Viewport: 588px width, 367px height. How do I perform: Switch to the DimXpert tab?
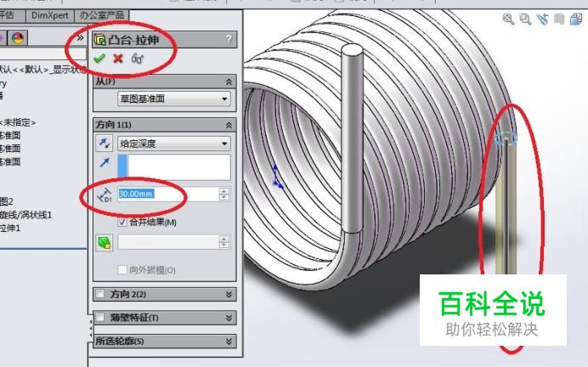click(49, 15)
